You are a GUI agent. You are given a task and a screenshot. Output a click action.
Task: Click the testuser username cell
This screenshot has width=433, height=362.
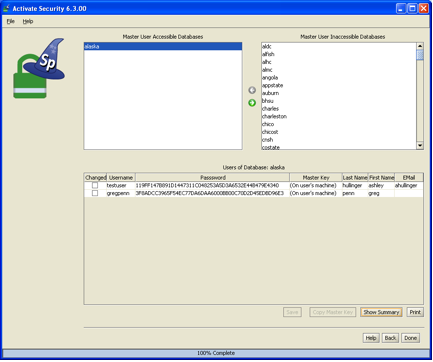[121, 185]
